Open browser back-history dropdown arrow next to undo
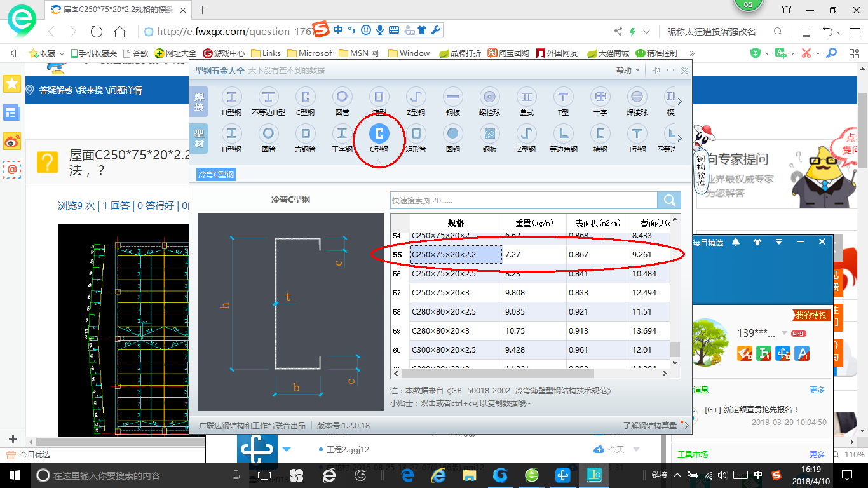Image resolution: width=868 pixels, height=488 pixels. (839, 32)
